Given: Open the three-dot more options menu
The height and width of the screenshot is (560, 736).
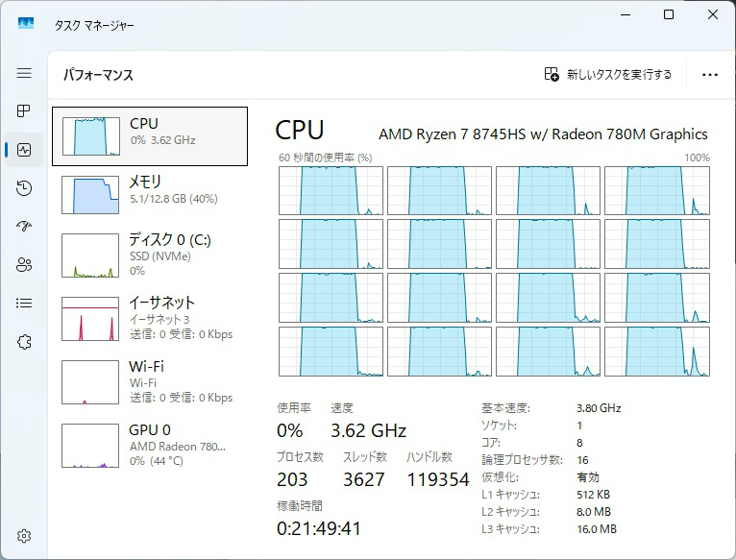Looking at the screenshot, I should pyautogui.click(x=710, y=75).
